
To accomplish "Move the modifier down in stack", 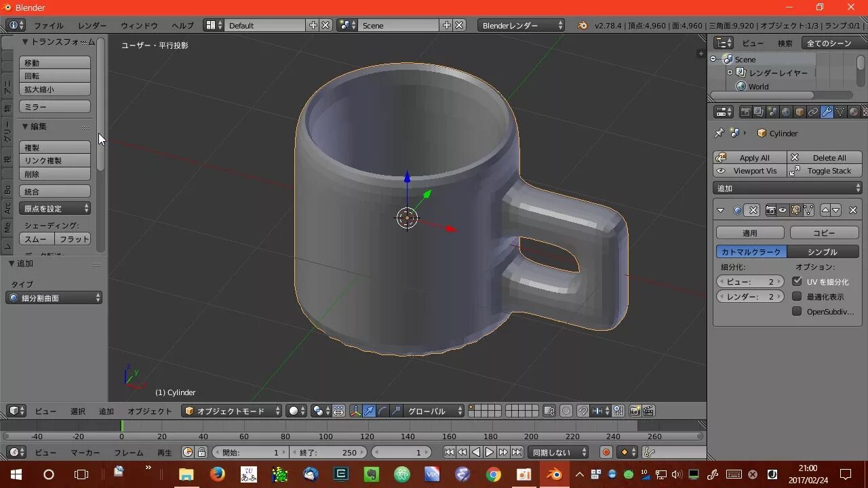I will click(836, 210).
